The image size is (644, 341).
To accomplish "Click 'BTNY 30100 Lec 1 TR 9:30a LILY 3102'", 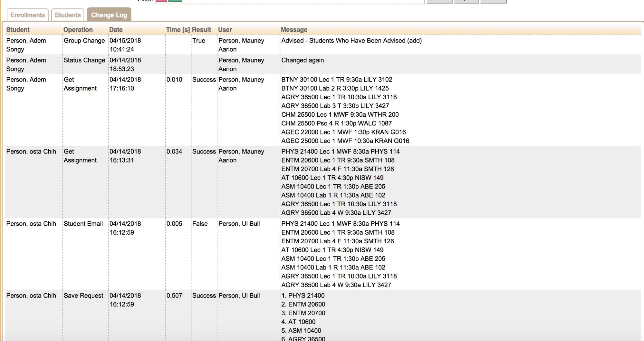I will 337,80.
